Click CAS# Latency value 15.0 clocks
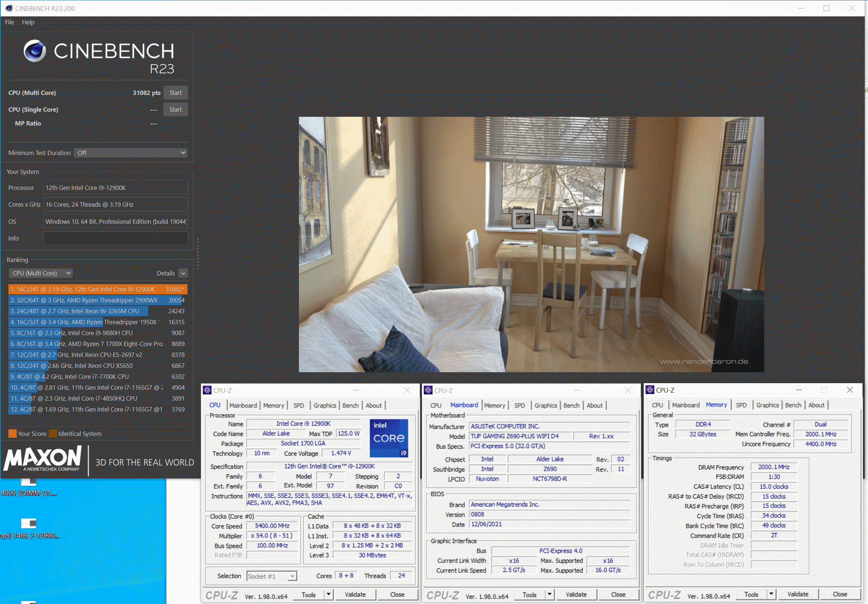The image size is (868, 604). 773,487
